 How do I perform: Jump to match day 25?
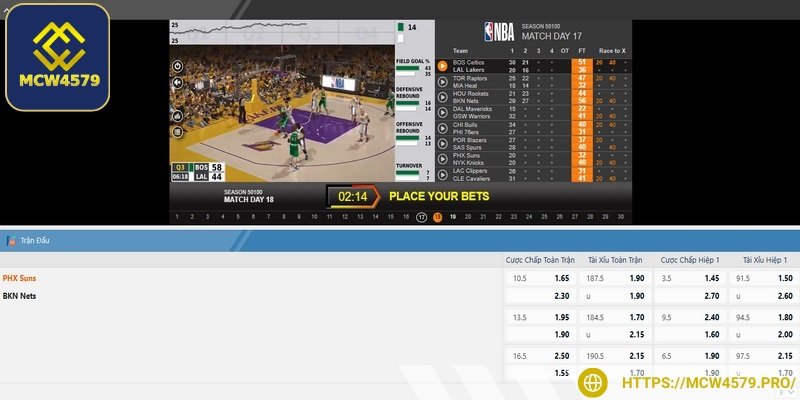pyautogui.click(x=544, y=217)
